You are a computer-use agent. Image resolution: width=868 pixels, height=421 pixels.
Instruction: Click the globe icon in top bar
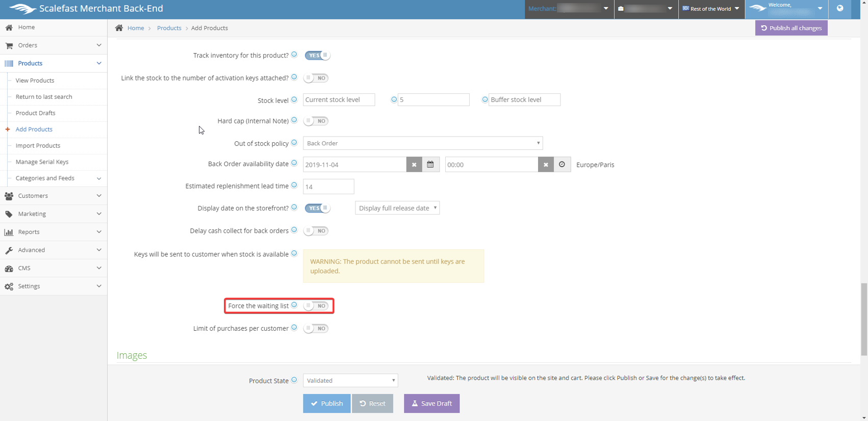840,9
